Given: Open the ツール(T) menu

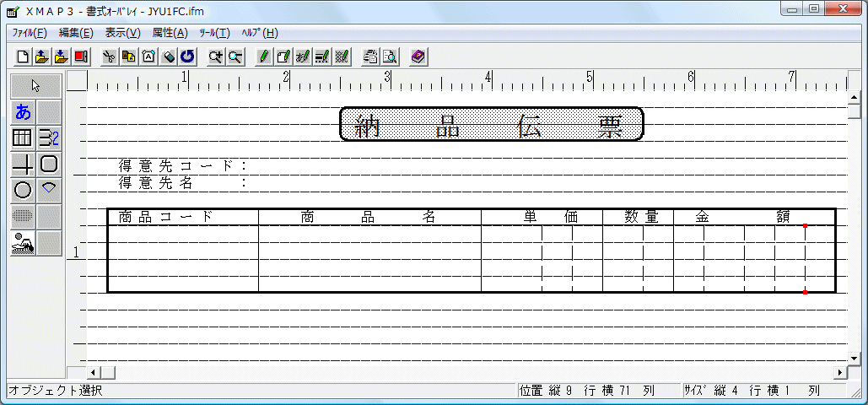Looking at the screenshot, I should pyautogui.click(x=215, y=33).
